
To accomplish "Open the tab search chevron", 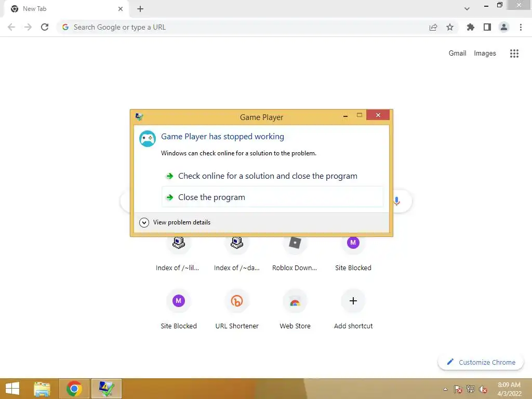I will coord(467,9).
